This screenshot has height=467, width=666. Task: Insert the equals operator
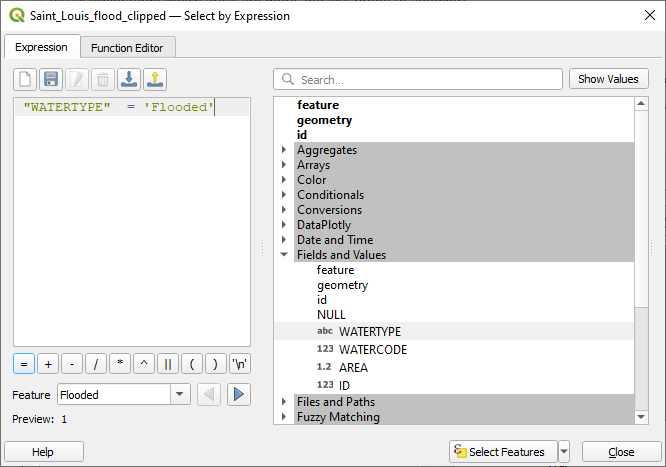coord(25,364)
